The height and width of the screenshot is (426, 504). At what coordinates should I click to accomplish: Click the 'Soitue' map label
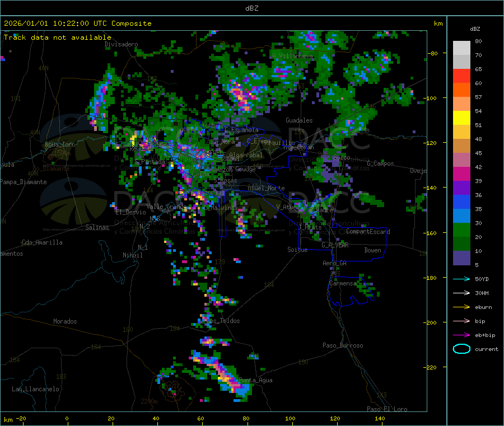coord(297,250)
